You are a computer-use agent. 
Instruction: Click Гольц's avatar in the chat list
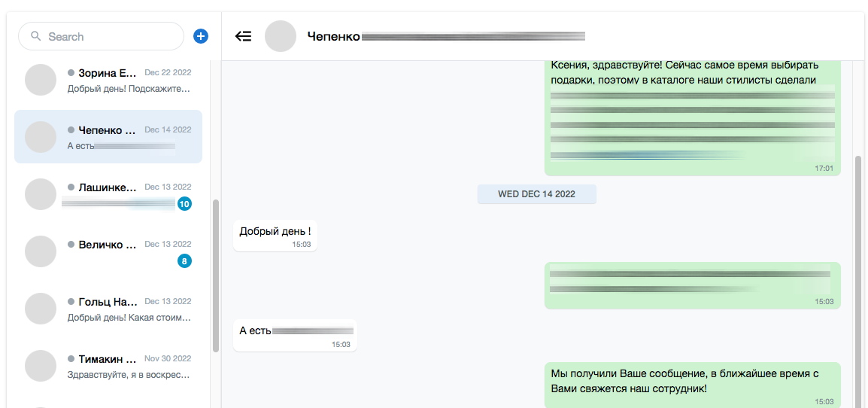41,309
